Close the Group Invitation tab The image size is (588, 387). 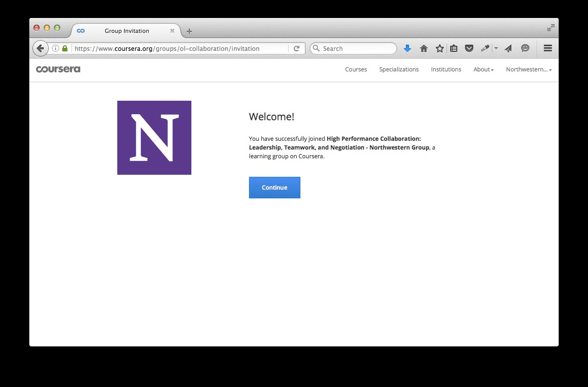172,31
